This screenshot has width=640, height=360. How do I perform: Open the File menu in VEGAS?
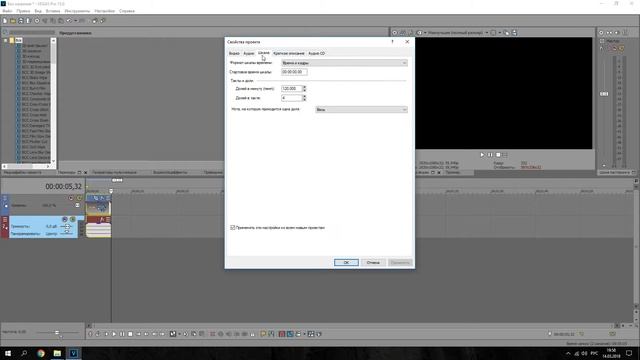tap(7, 11)
